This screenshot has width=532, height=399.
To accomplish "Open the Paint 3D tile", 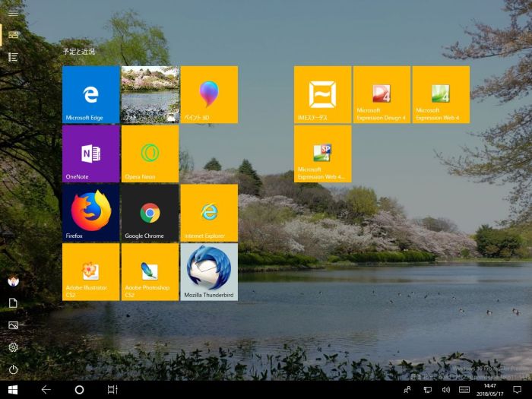I will (209, 94).
